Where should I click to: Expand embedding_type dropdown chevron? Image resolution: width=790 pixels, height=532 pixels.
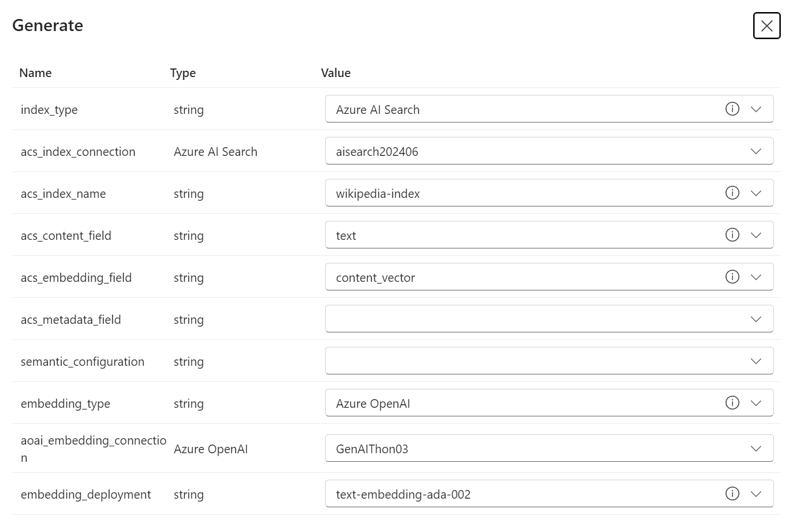point(756,403)
